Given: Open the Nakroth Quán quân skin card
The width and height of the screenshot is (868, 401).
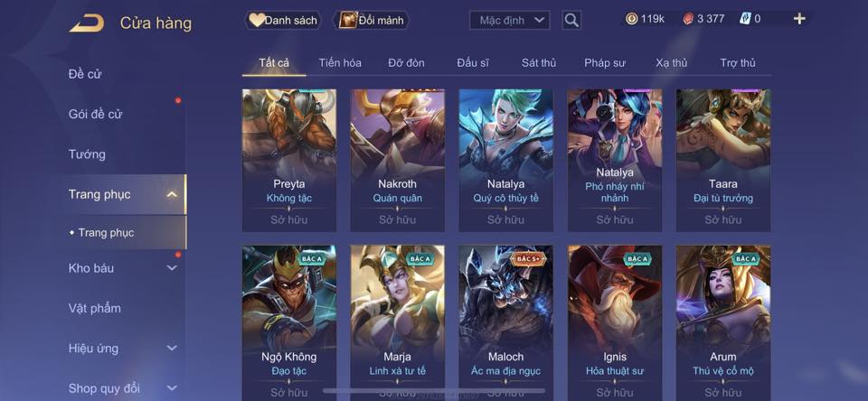Looking at the screenshot, I should [x=398, y=161].
